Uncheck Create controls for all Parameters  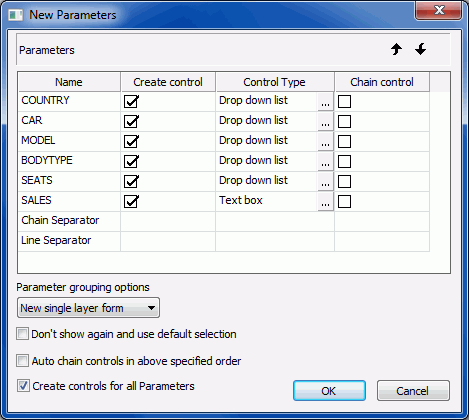coord(23,386)
